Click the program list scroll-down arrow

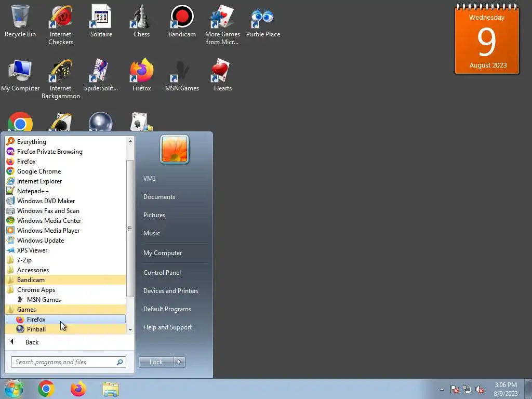[130, 330]
